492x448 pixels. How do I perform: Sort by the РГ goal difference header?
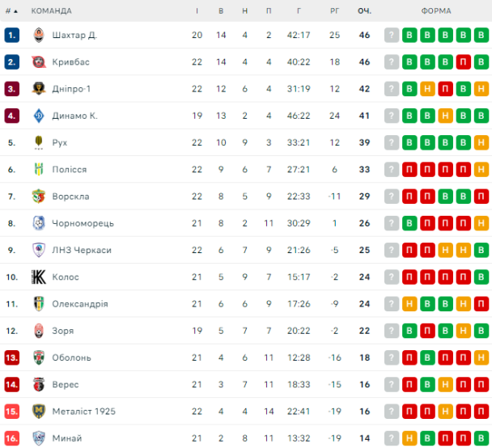[x=334, y=11]
